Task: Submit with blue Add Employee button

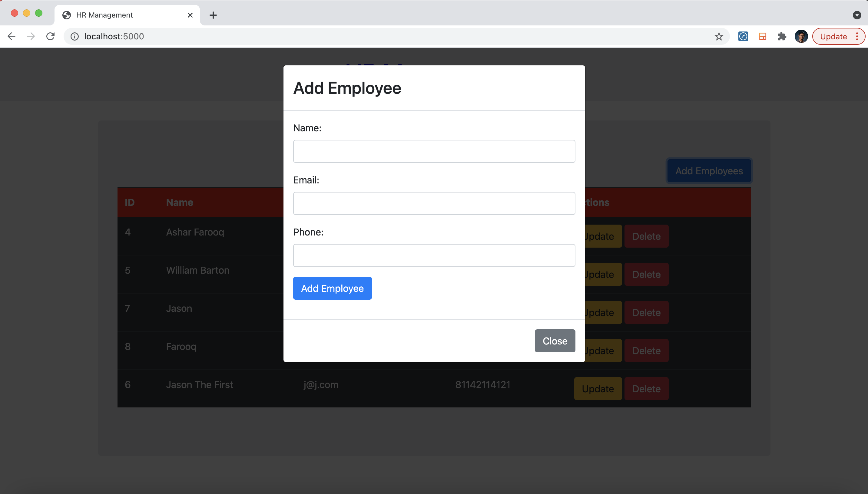Action: pos(332,288)
